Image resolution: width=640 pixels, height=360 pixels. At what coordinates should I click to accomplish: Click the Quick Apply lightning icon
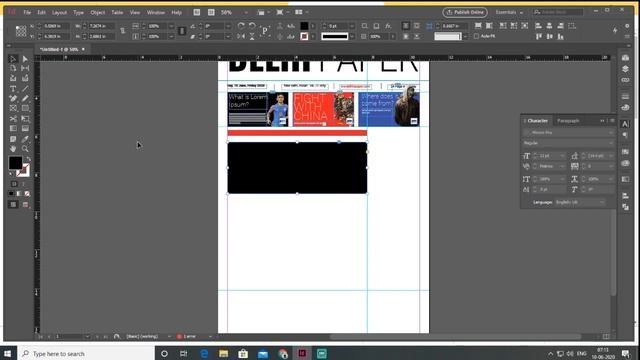coord(615,30)
